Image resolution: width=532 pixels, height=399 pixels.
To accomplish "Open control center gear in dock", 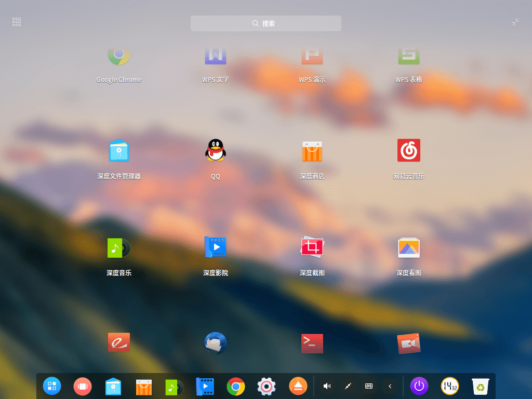I will (x=267, y=387).
